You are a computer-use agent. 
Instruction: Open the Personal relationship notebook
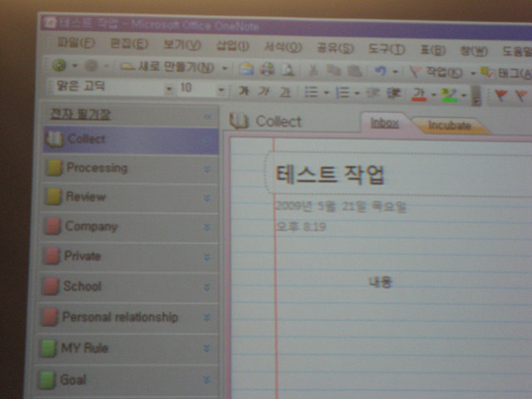128,318
